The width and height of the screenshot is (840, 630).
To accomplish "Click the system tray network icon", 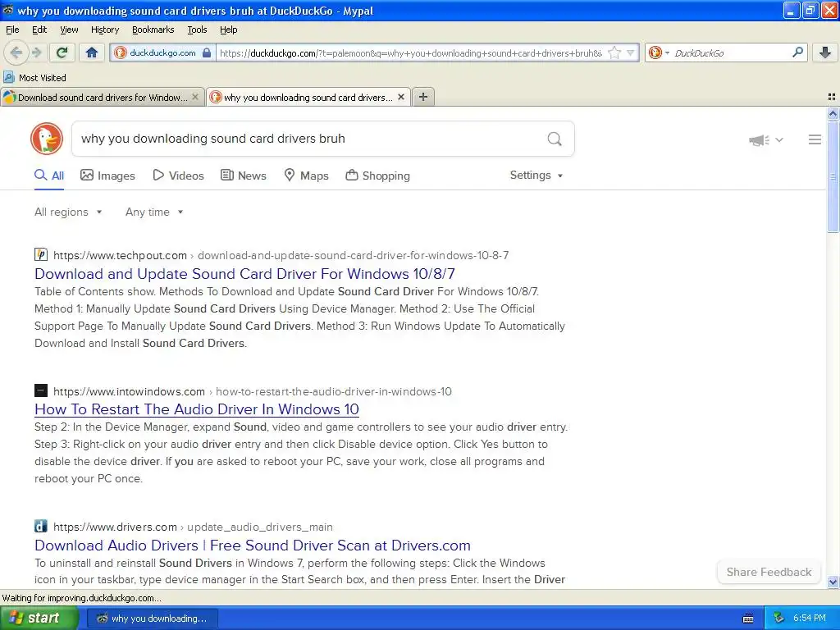I will 779,619.
